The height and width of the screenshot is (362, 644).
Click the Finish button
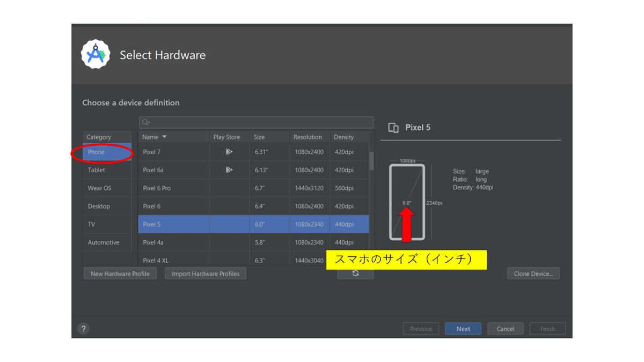click(x=547, y=329)
